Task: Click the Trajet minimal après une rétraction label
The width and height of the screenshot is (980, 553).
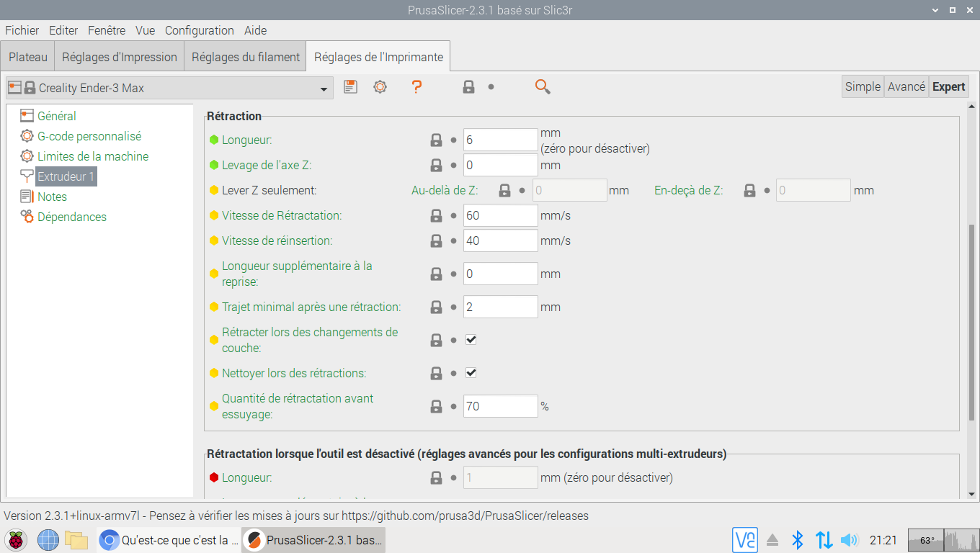Action: [x=311, y=307]
